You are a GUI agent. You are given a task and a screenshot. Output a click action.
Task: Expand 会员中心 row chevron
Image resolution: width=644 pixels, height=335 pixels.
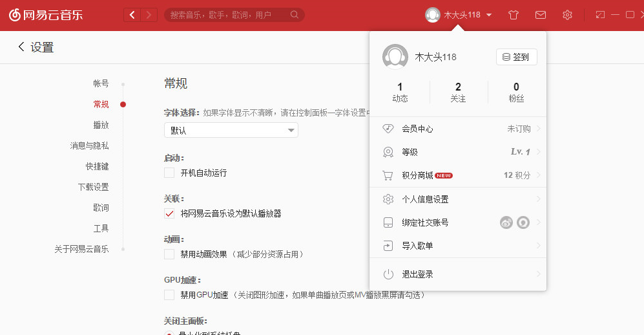(539, 129)
